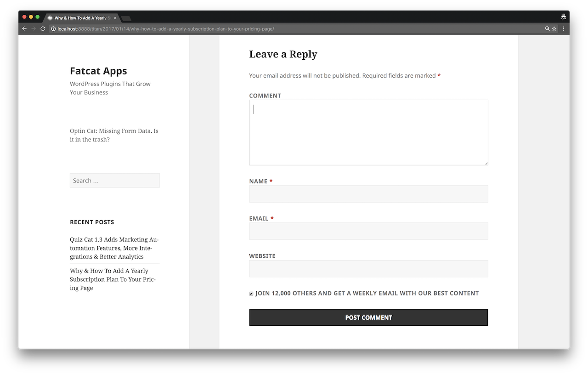This screenshot has height=375, width=588.
Task: Close the 'Why & How To Add A Yearly' tab
Action: (115, 18)
